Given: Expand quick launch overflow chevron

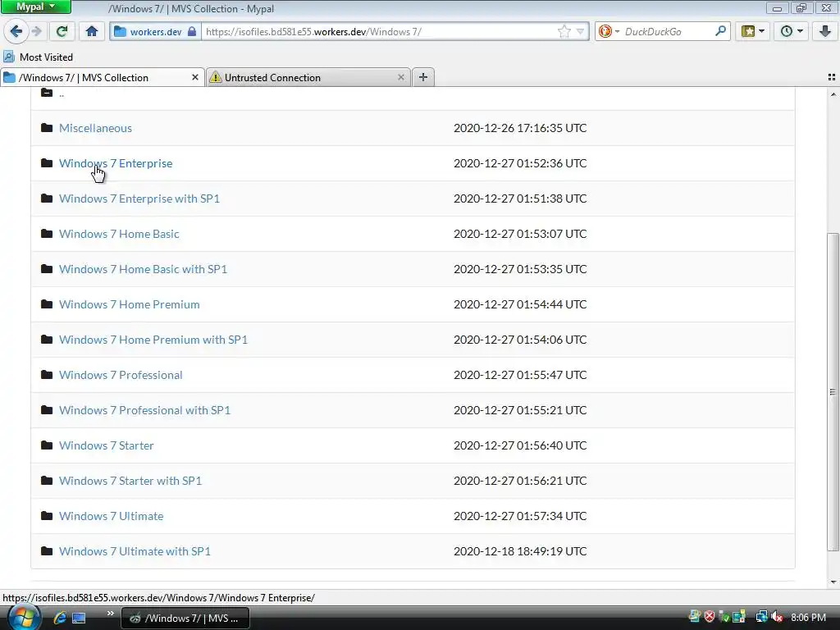Looking at the screenshot, I should (111, 614).
